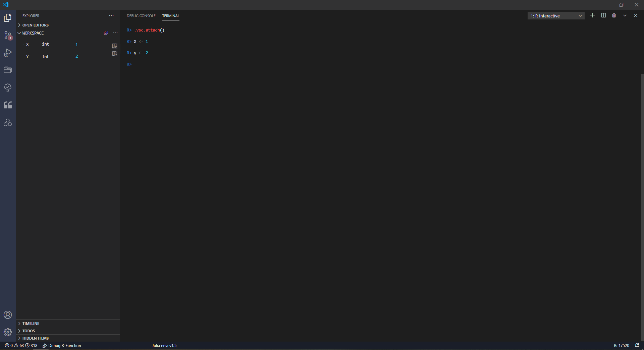Split the terminal
Viewport: 644px width, 350px height.
pos(603,15)
